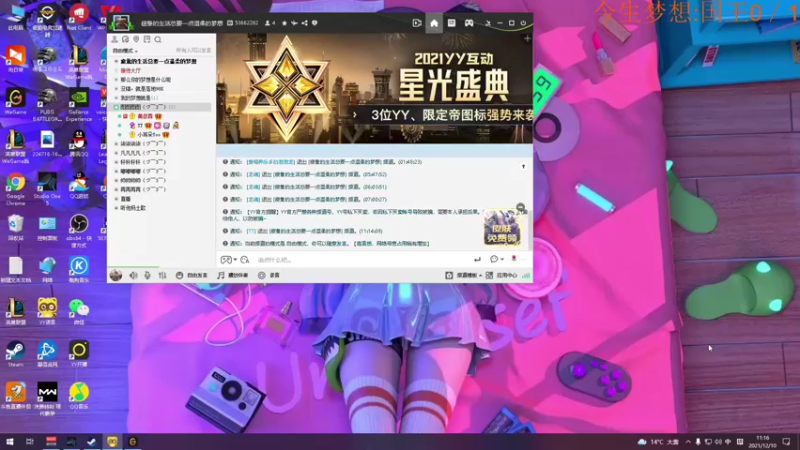This screenshot has height=450, width=800.
Task: Open Task View on the taskbar
Action: click(30, 442)
